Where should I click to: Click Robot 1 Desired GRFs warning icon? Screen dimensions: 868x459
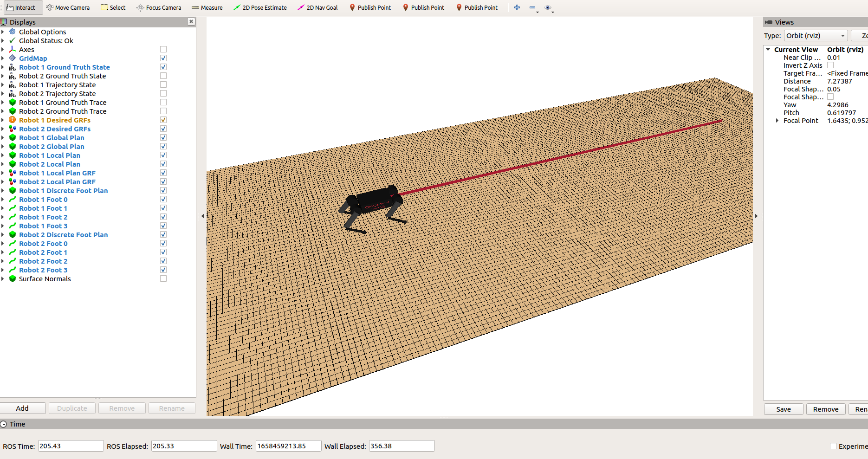coord(13,120)
